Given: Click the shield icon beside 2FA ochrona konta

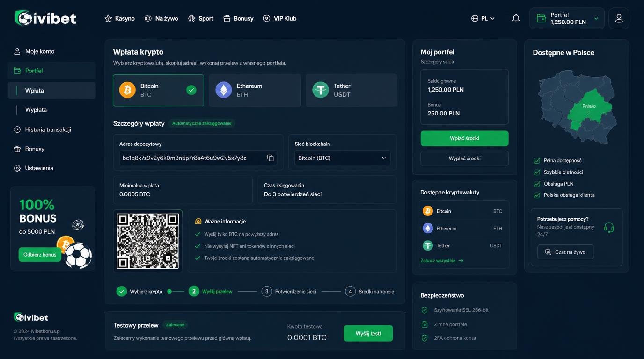Looking at the screenshot, I should [x=424, y=338].
